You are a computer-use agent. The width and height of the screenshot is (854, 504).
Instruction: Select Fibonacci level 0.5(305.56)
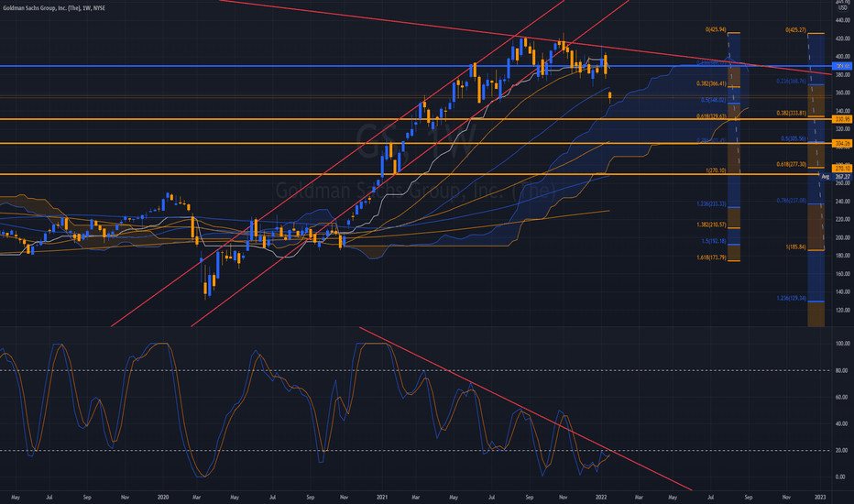point(794,138)
